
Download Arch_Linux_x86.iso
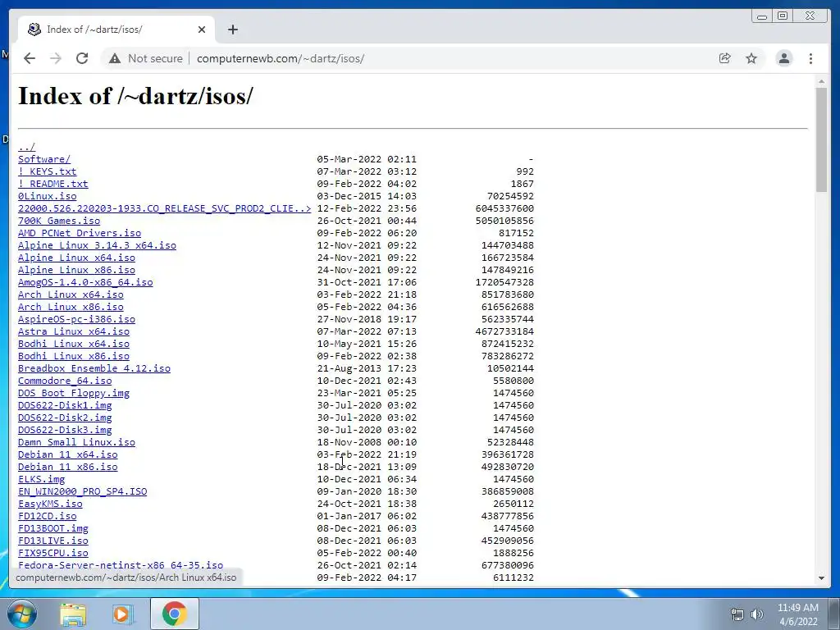[71, 307]
